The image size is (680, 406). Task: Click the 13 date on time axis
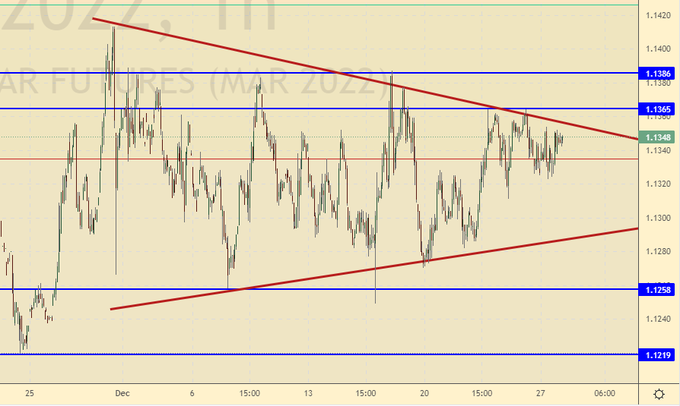point(309,392)
